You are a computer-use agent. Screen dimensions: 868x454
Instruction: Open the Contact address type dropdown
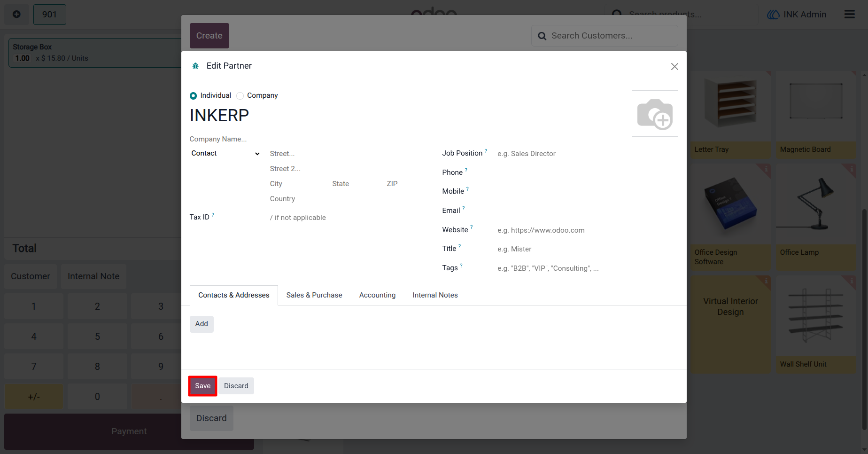[225, 153]
